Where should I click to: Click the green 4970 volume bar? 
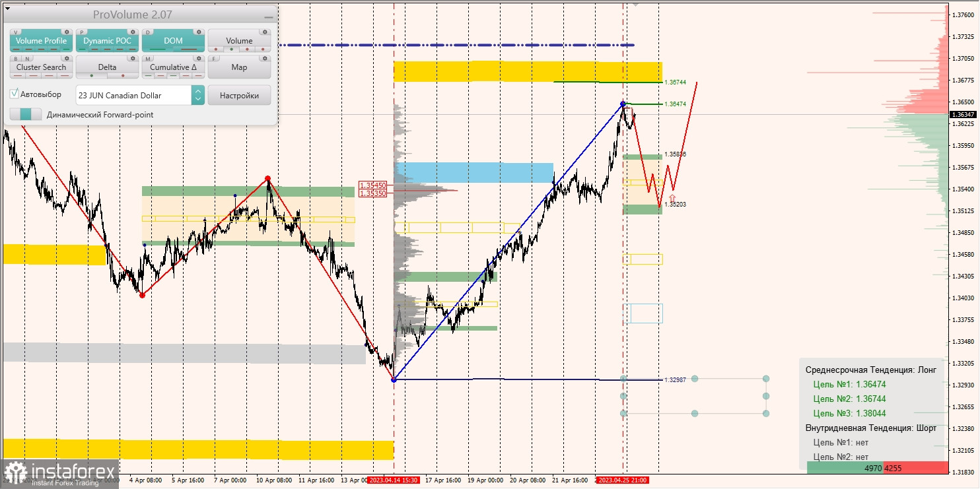pyautogui.click(x=845, y=468)
